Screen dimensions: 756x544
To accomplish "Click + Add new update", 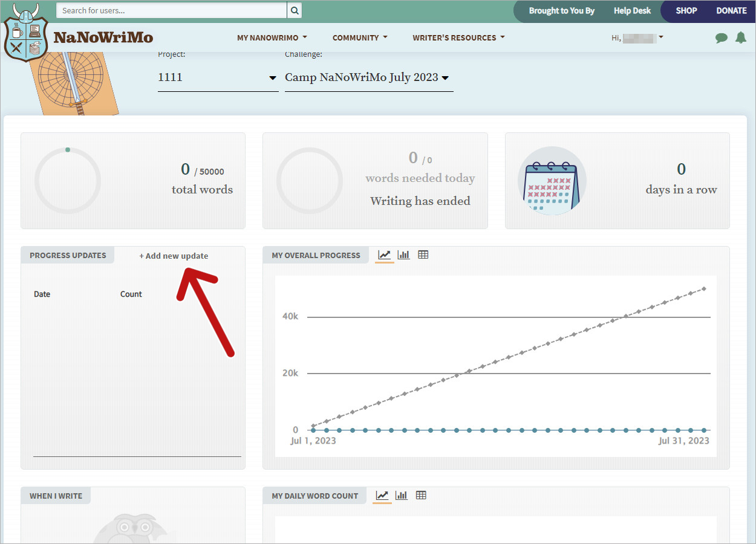I will coord(174,256).
